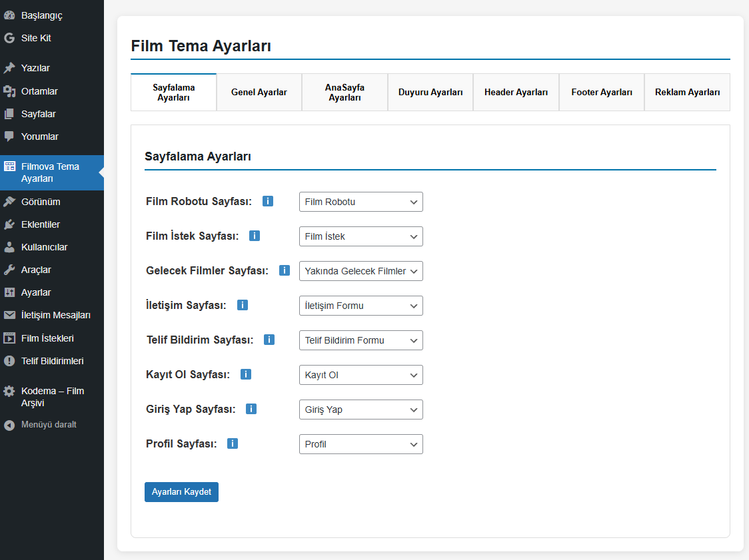749x560 pixels.
Task: Open the Giriş Yap Sayfası dropdown
Action: [x=361, y=410]
